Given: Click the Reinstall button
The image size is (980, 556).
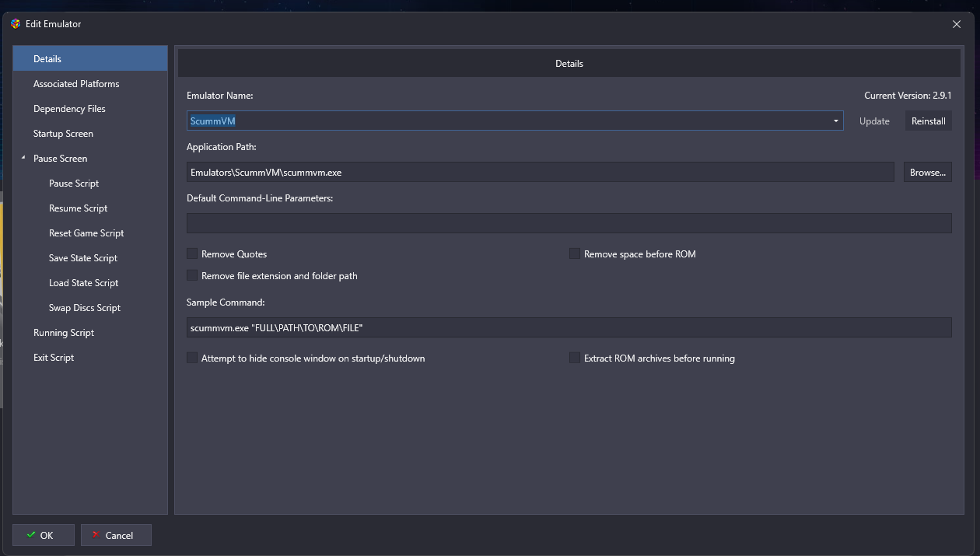Looking at the screenshot, I should pos(929,121).
